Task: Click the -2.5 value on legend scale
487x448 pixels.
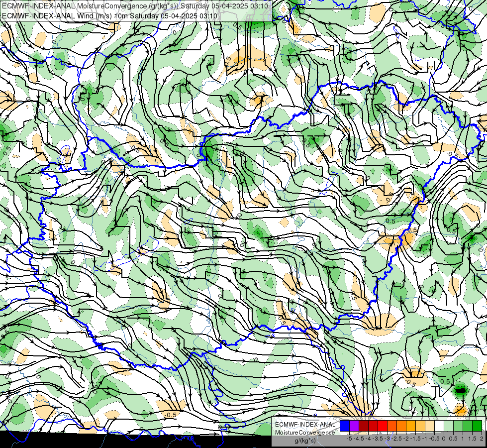Action: click(397, 439)
